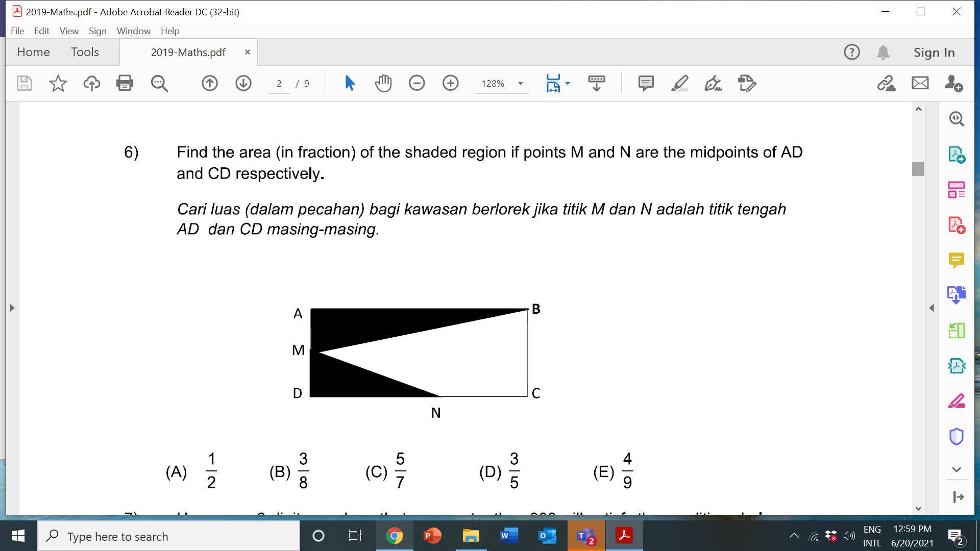Screen dimensions: 980x551
Task: Expand the left navigation pane arrow
Action: (12, 308)
